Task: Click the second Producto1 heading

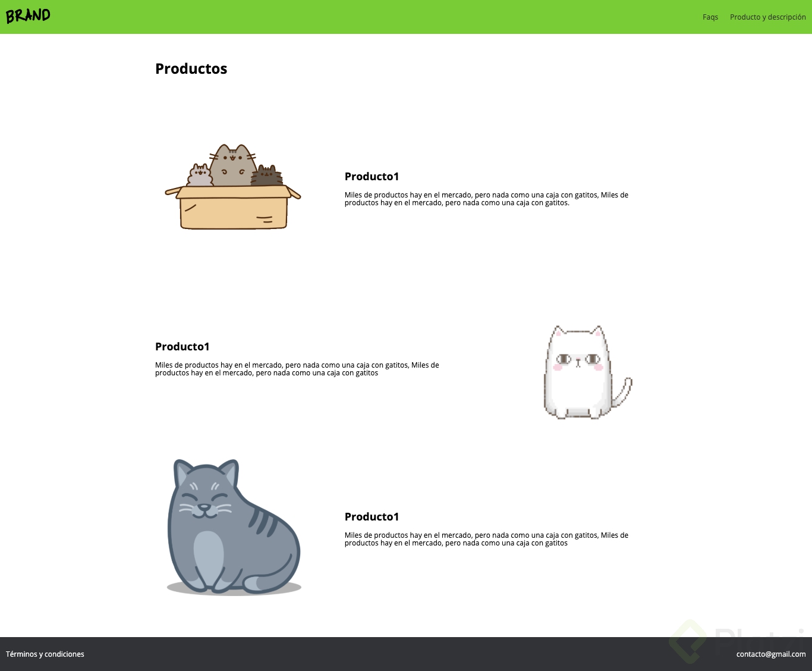Action: [x=181, y=346]
